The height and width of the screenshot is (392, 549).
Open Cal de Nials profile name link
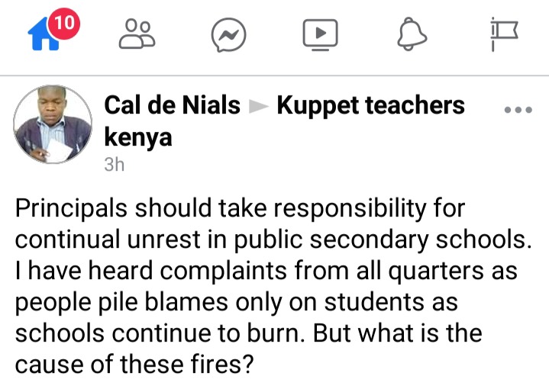click(172, 105)
